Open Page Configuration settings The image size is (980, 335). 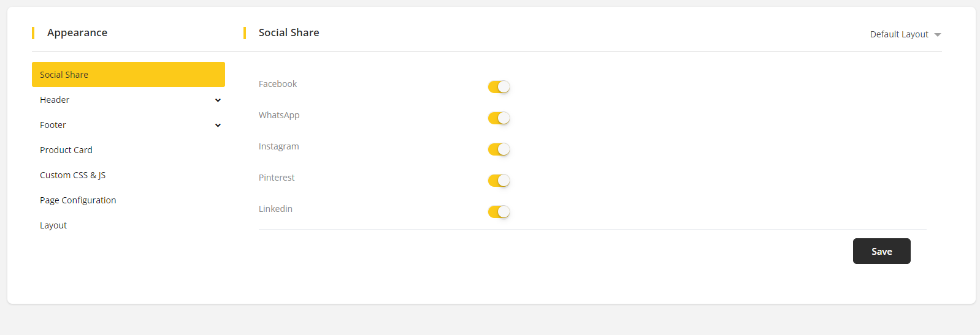tap(78, 200)
